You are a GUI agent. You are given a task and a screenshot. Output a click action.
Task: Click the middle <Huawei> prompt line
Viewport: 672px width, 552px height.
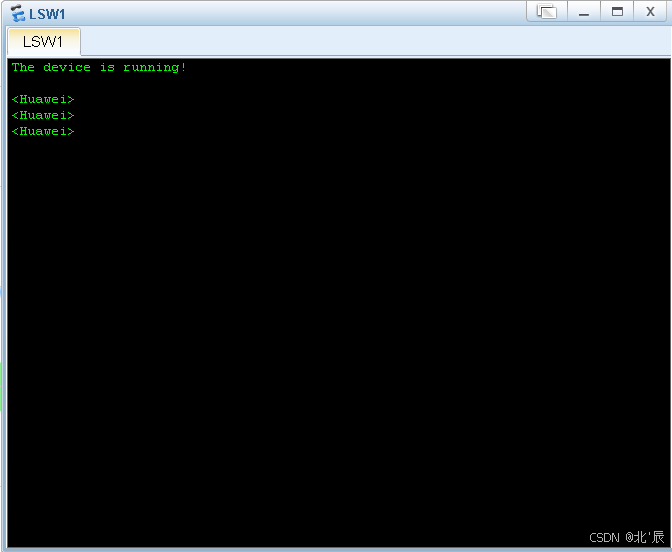43,115
